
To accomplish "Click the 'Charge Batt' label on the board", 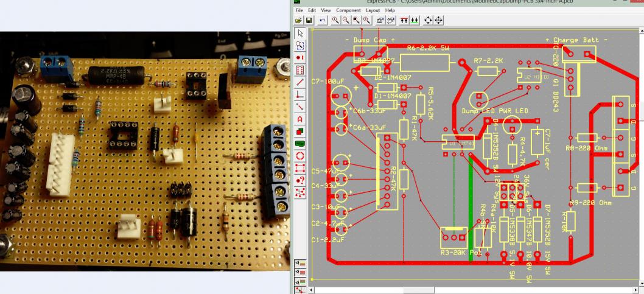I will coord(578,40).
